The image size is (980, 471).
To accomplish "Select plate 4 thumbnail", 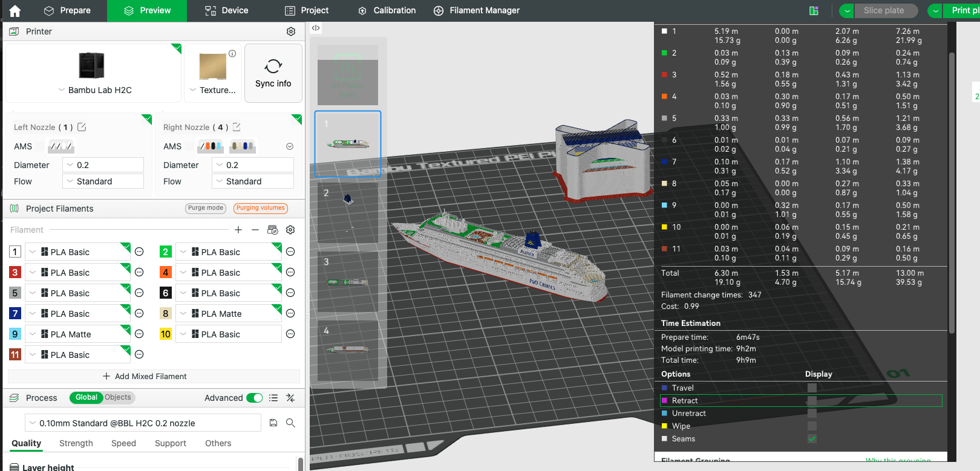I will tap(348, 351).
